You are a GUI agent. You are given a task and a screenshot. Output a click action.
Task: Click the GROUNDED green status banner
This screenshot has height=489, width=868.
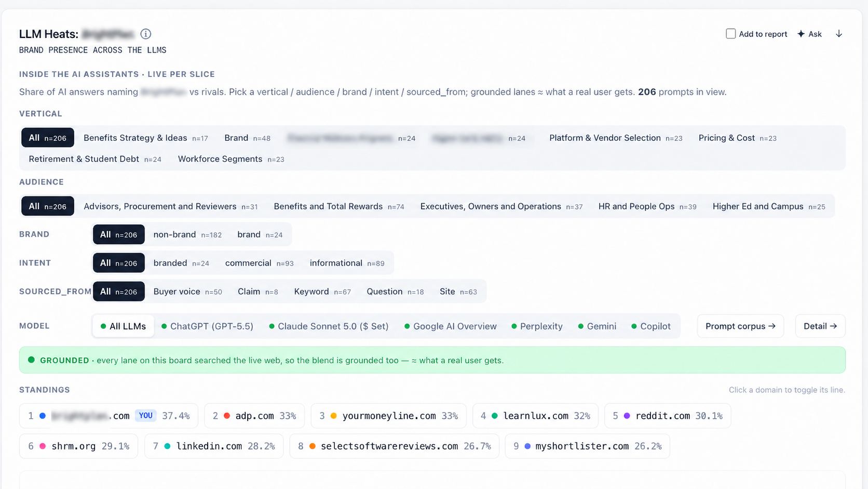pos(432,360)
